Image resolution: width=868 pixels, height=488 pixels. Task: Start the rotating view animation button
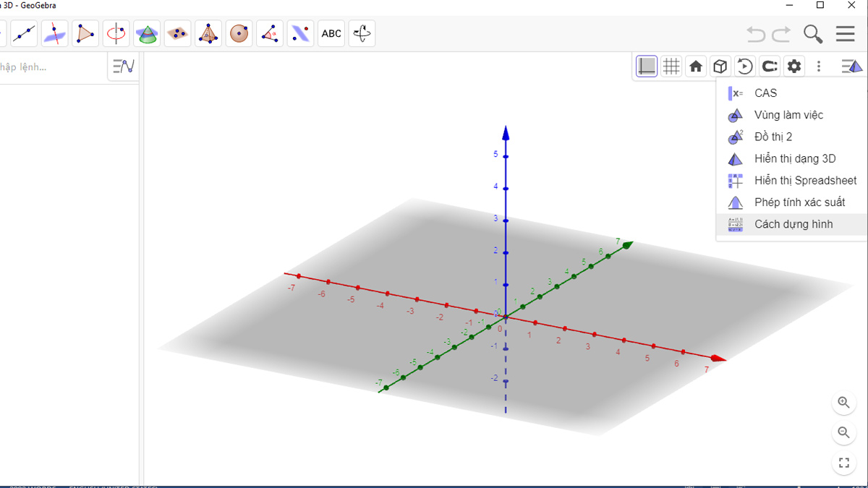(744, 67)
